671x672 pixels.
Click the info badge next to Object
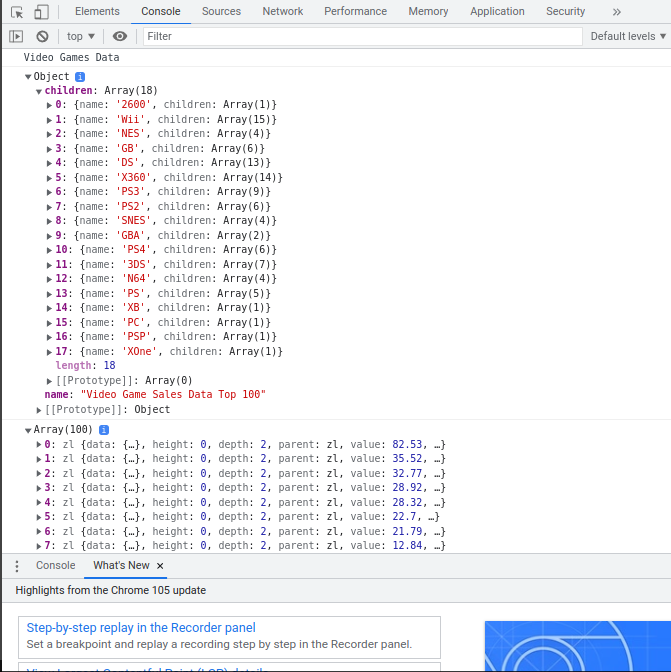80,77
